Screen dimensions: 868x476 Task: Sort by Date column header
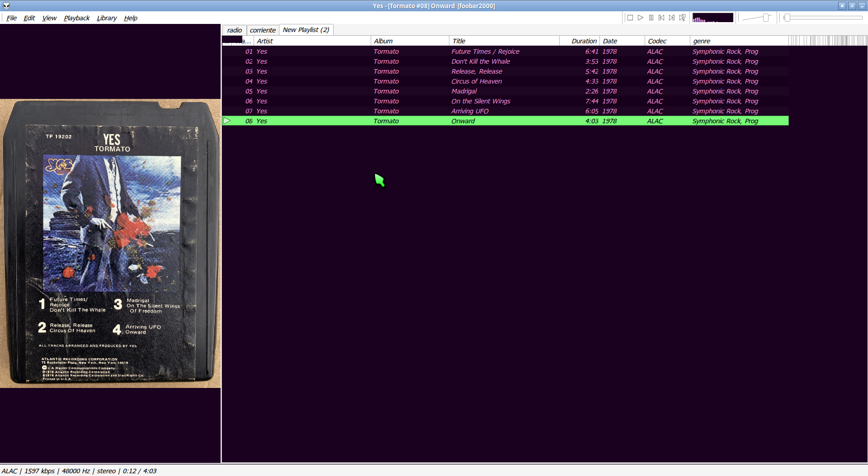[x=623, y=41]
